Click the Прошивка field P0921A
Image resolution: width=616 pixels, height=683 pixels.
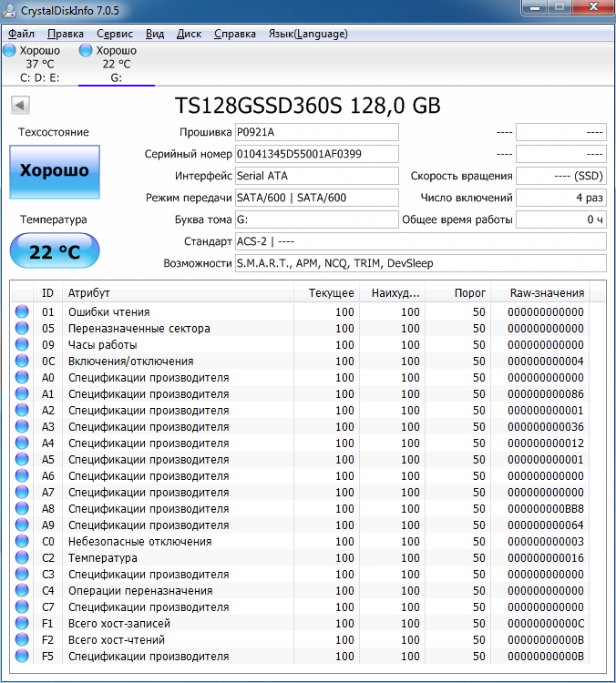[x=317, y=132]
